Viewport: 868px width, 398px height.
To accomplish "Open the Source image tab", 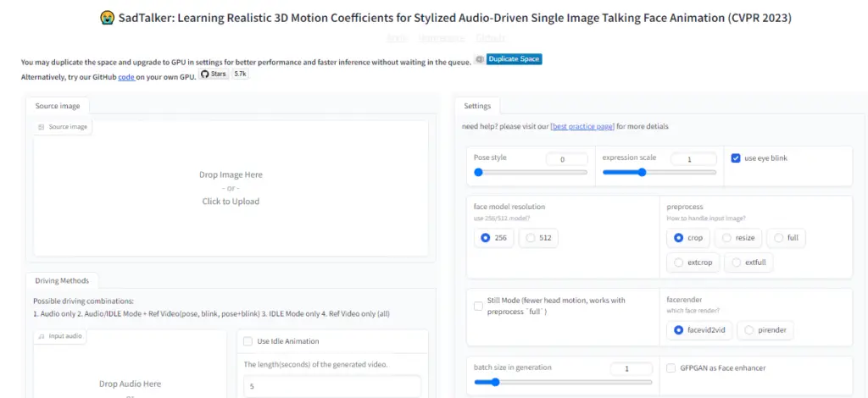I will click(x=58, y=106).
